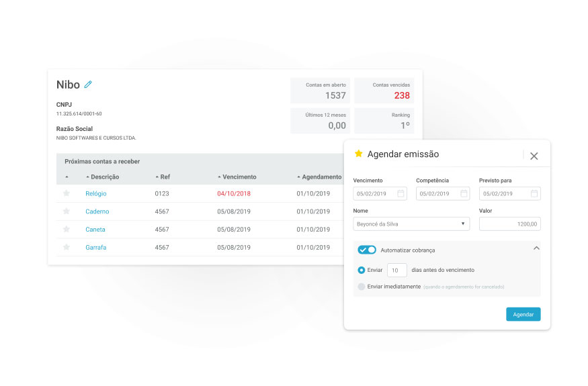Viewport: 588px width, 386px height.
Task: Sort table by Ref column
Action: click(163, 177)
